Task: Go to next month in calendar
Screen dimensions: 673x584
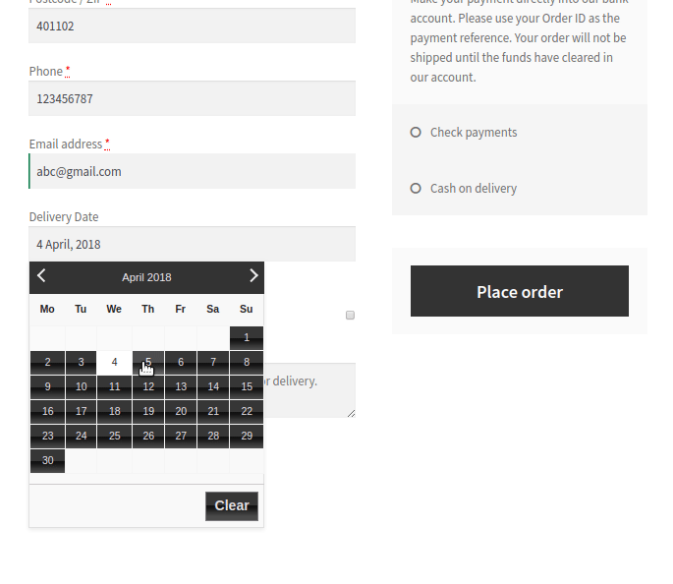Action: (x=254, y=275)
